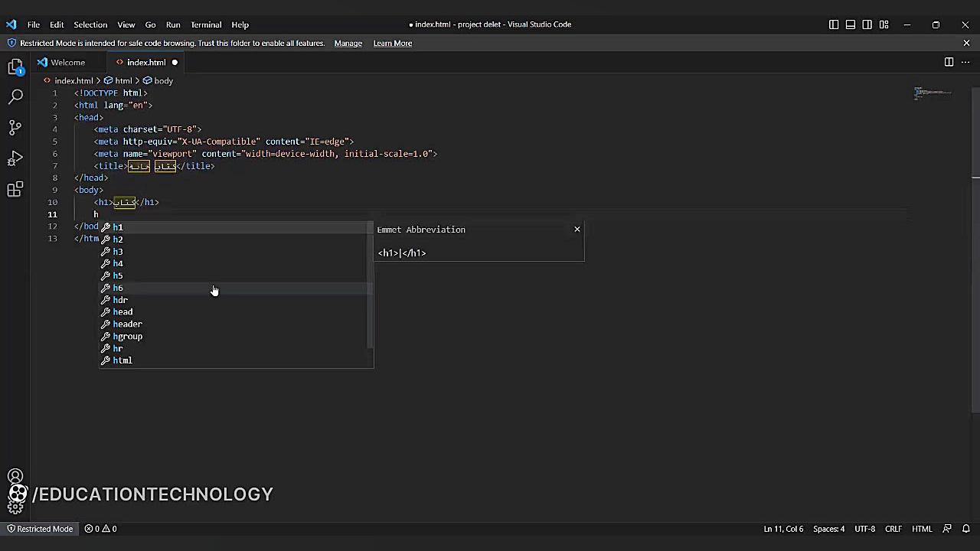
Task: Click the Split Editor icon
Action: click(x=949, y=62)
